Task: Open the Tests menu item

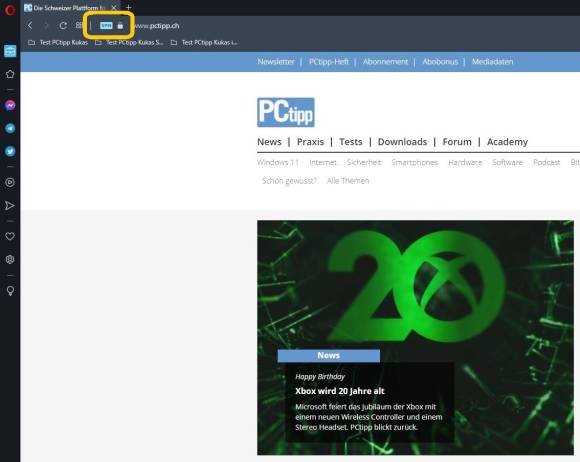Action: point(351,142)
